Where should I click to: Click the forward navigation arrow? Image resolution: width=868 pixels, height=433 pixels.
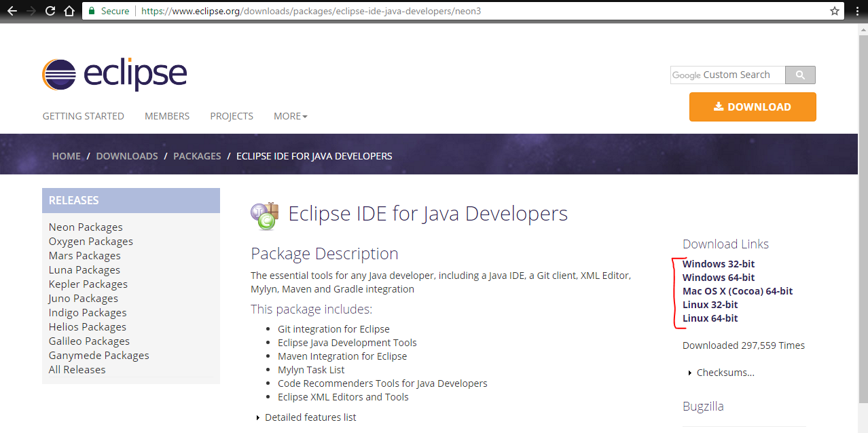(30, 10)
